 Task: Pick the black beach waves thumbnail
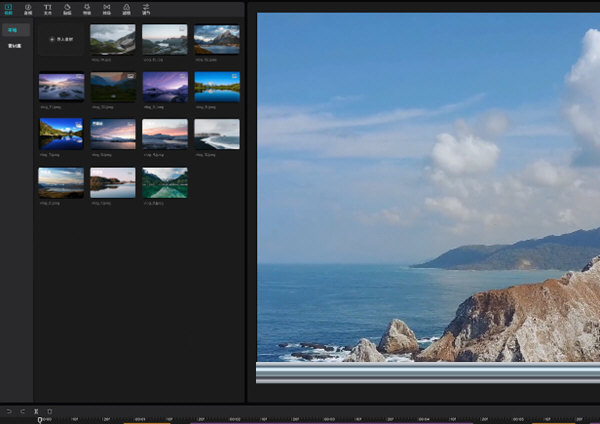[x=216, y=134]
